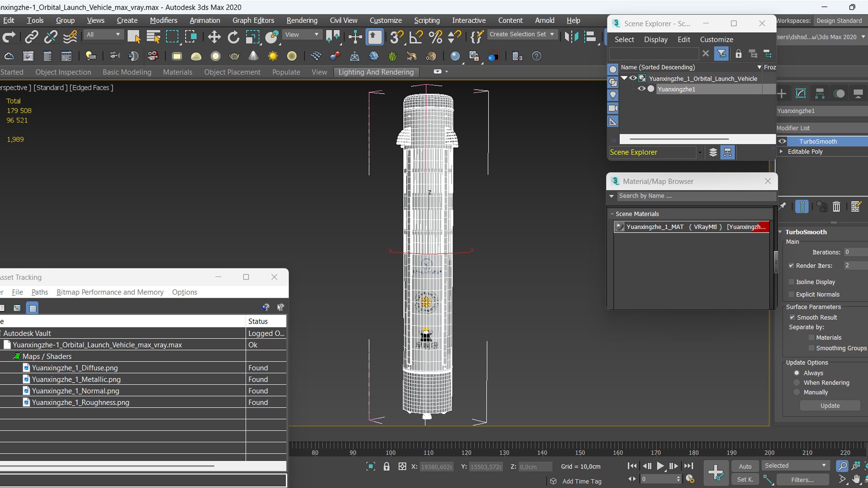Click the Unlink Selection tool
Viewport: 868px width, 488px height.
pyautogui.click(x=50, y=37)
